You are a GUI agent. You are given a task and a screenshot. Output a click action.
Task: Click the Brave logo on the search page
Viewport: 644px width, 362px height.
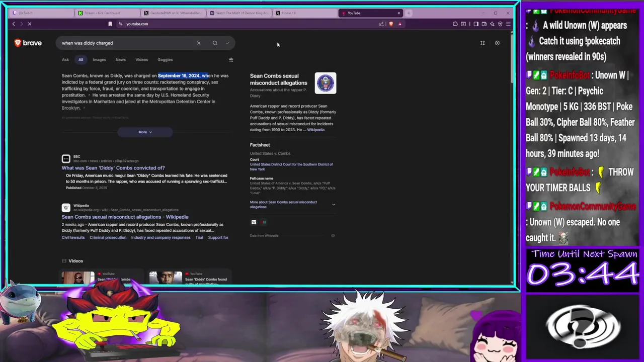pyautogui.click(x=28, y=43)
